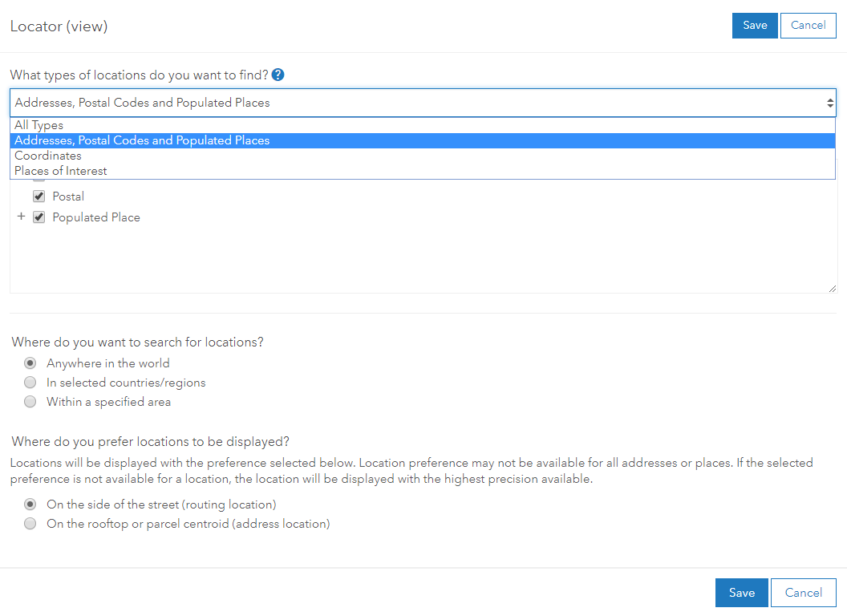Click the resize handle of the categories box
Screen dimensions: 847x616
[x=832, y=288]
